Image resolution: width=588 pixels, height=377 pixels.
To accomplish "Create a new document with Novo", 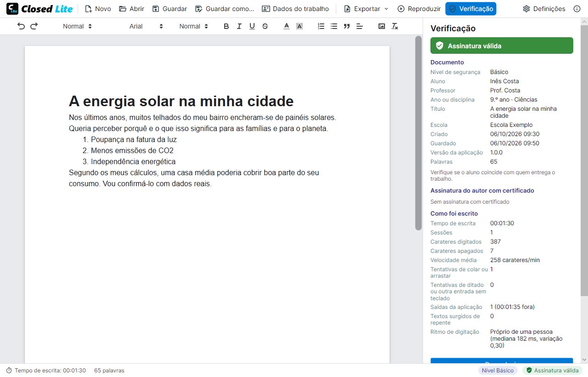I will (98, 9).
